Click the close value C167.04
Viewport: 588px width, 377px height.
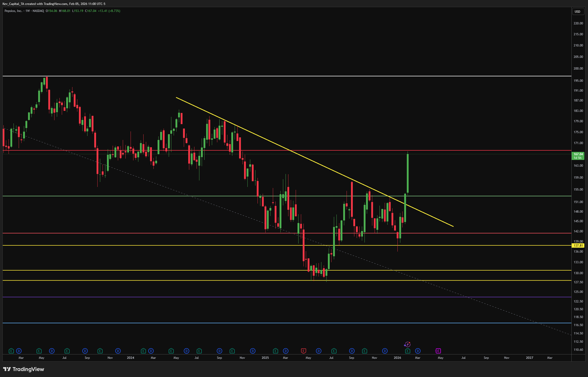[x=91, y=11]
